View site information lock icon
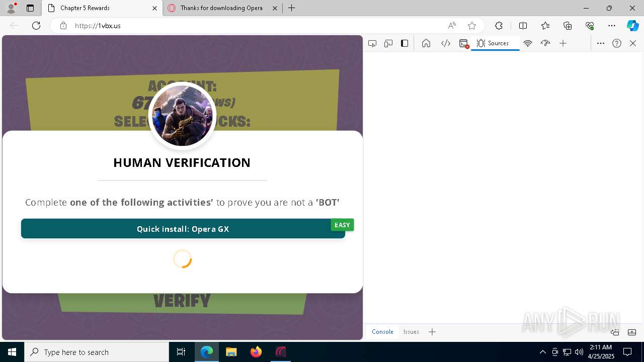 point(63,26)
